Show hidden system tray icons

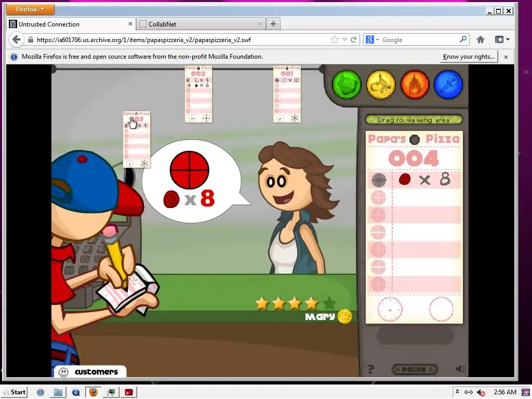[457, 392]
